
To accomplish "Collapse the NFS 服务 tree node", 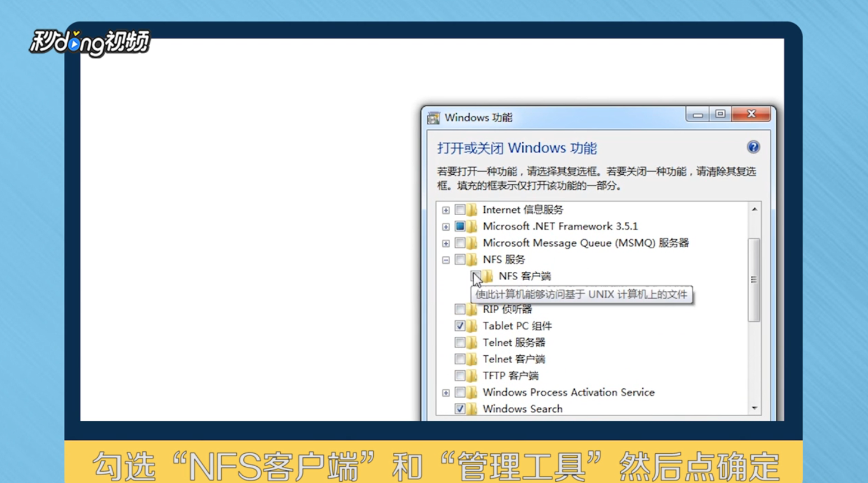I will [445, 260].
